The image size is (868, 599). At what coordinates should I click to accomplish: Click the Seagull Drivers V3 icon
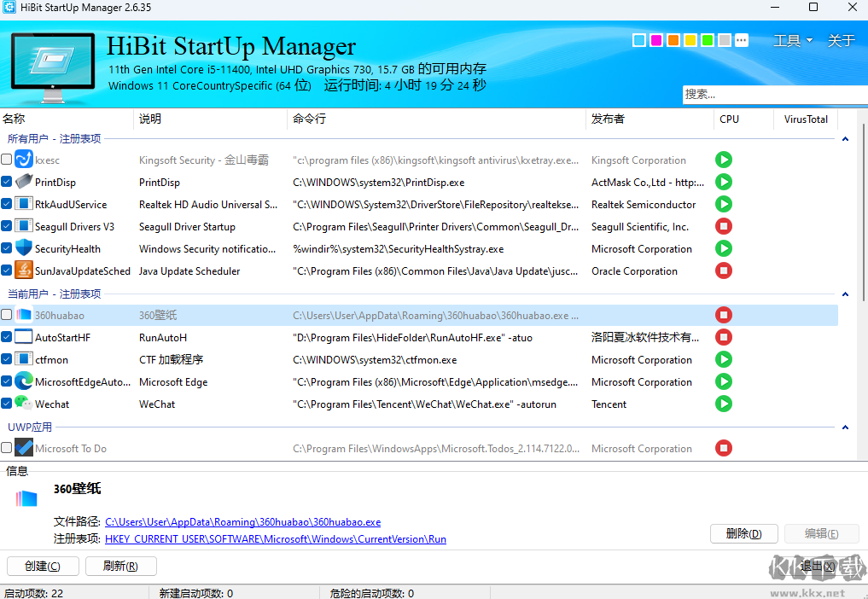pyautogui.click(x=24, y=226)
